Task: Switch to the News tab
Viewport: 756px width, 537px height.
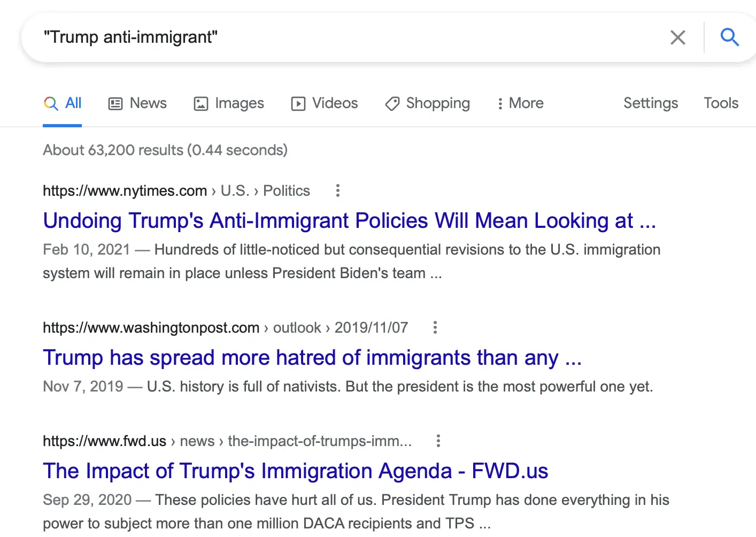Action: click(138, 103)
